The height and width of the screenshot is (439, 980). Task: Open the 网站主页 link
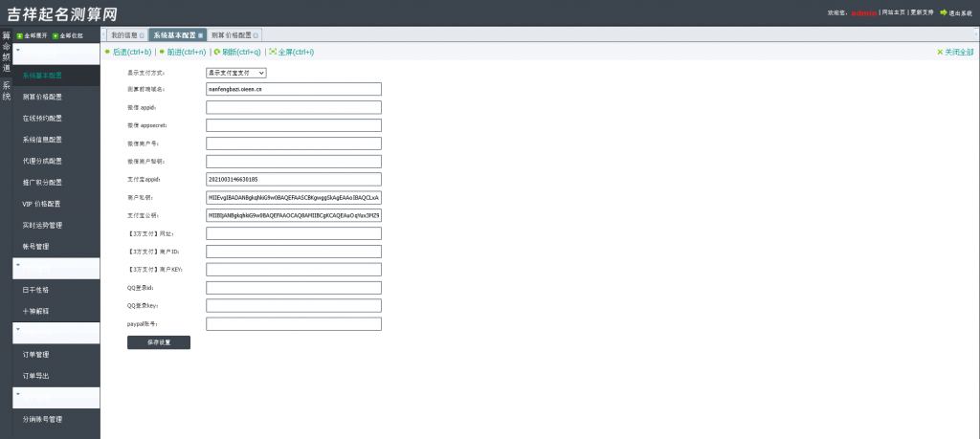pos(893,12)
